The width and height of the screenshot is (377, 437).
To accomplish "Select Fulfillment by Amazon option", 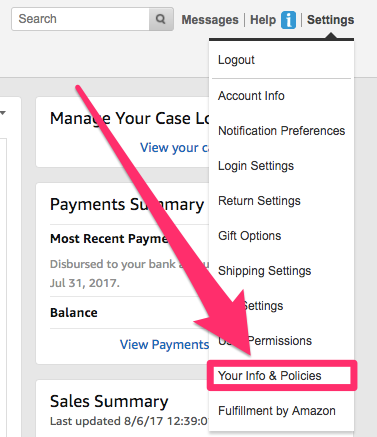I will pyautogui.click(x=277, y=411).
